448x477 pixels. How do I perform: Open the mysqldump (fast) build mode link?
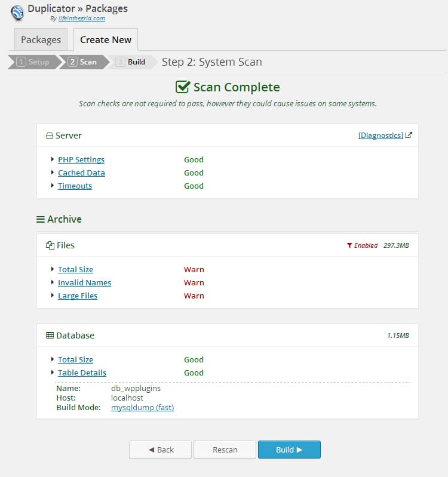pos(142,407)
